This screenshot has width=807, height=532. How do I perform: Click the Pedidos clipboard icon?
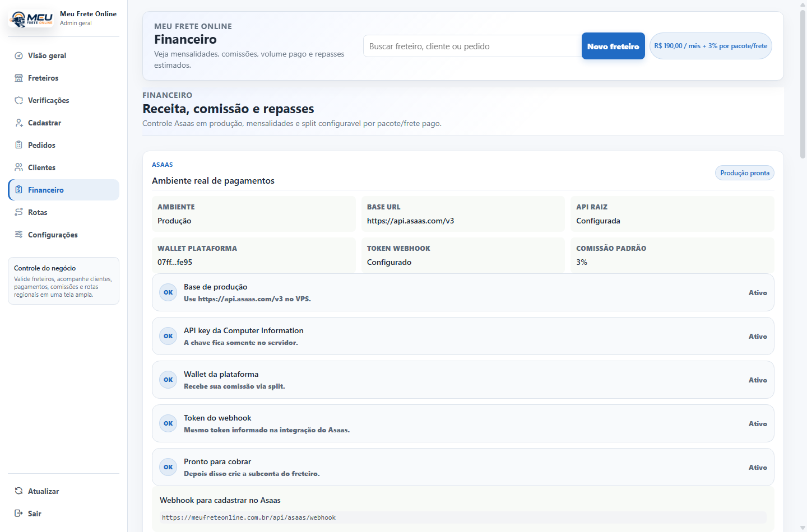(x=18, y=145)
